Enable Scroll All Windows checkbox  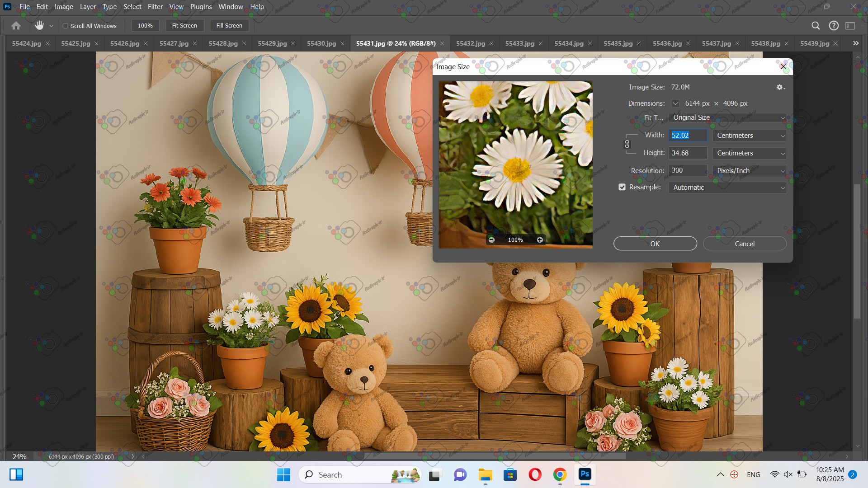click(66, 26)
